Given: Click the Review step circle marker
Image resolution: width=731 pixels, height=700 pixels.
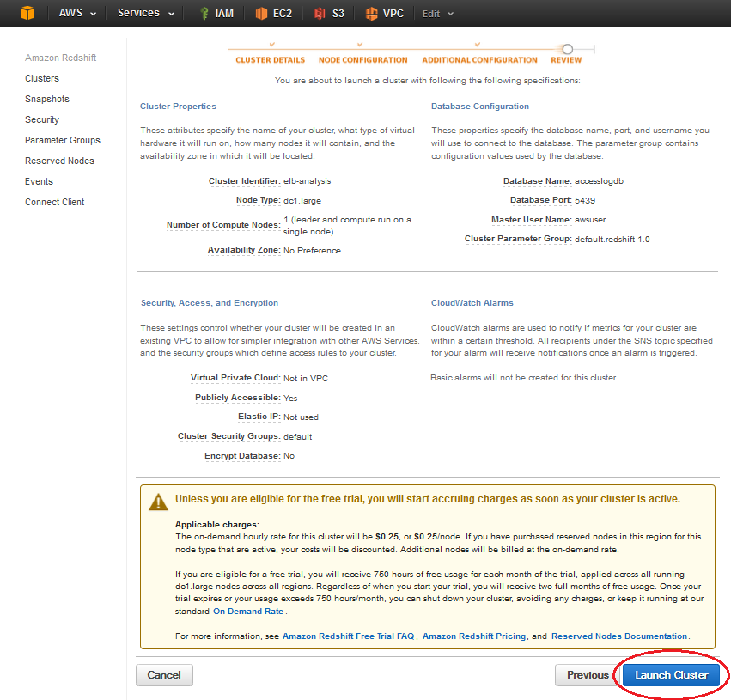Looking at the screenshot, I should (x=568, y=49).
